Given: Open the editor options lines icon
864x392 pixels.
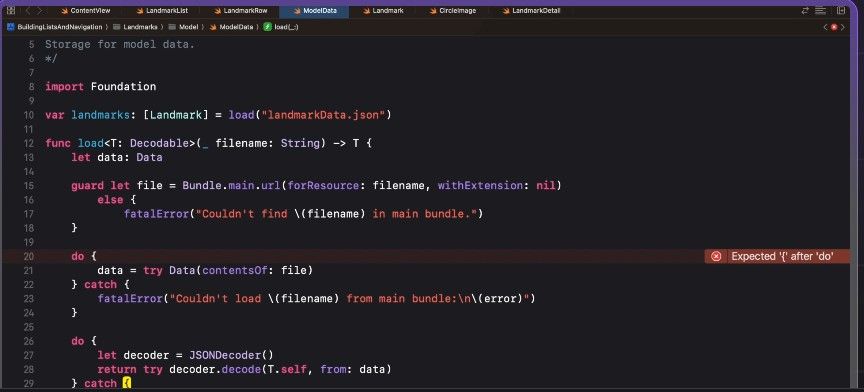Looking at the screenshot, I should (821, 10).
